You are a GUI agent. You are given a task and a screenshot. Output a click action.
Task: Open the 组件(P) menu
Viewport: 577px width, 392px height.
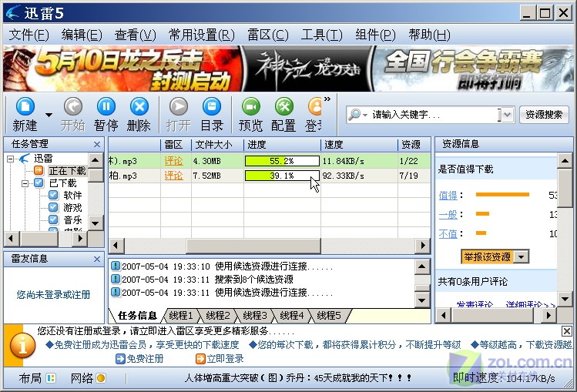pos(375,35)
